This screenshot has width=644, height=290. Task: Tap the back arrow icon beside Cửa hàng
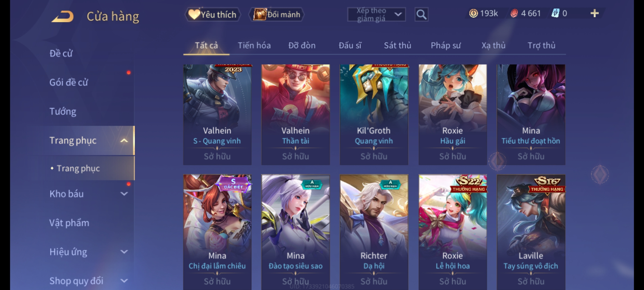click(63, 17)
